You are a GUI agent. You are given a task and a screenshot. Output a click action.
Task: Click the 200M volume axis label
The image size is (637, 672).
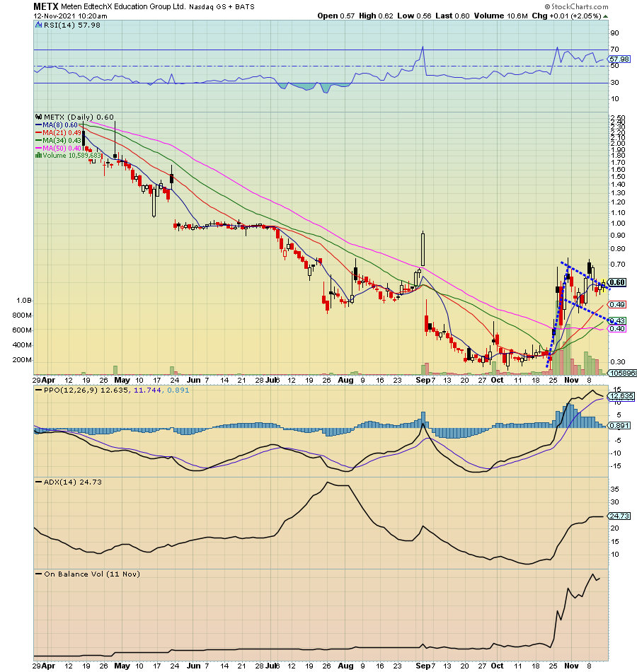pyautogui.click(x=23, y=359)
